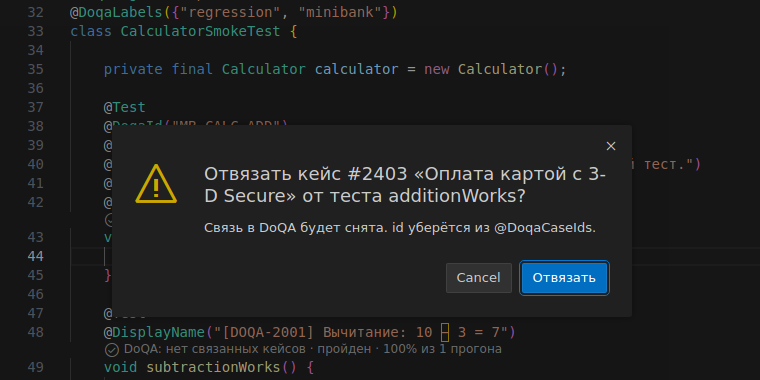Click the 'calculator' field name on line 35
760x380 pixels.
click(357, 69)
